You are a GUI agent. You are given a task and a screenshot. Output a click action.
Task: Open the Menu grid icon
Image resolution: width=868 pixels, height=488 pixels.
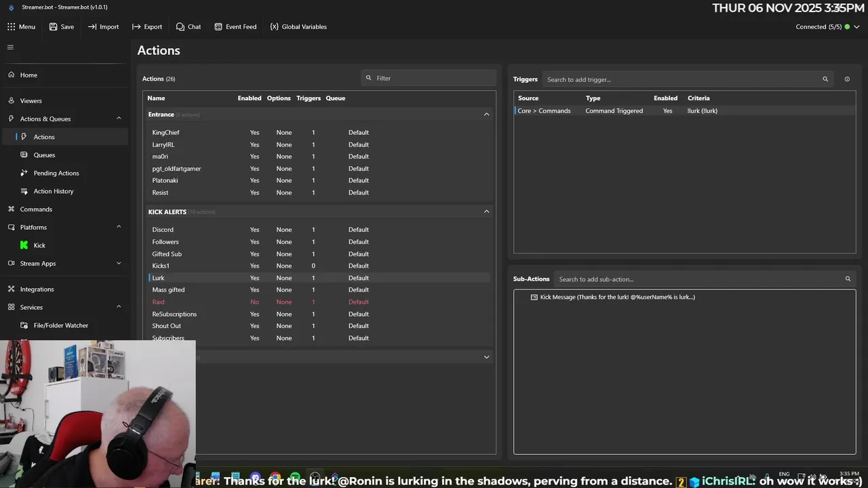pyautogui.click(x=11, y=26)
